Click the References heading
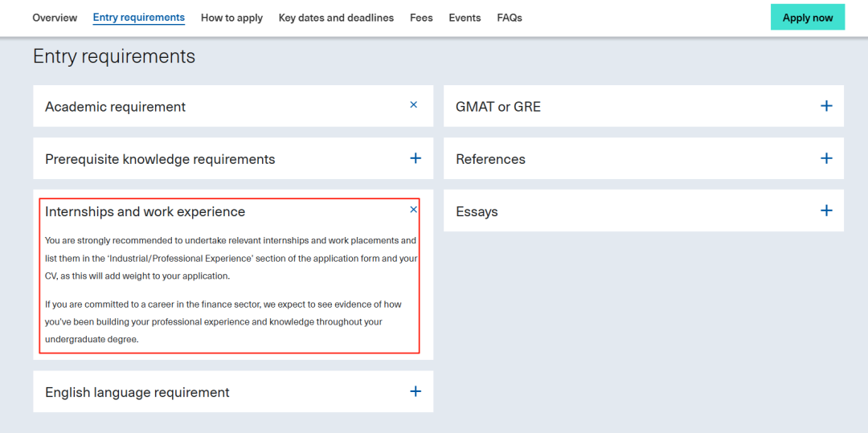The height and width of the screenshot is (433, 868). 490,159
